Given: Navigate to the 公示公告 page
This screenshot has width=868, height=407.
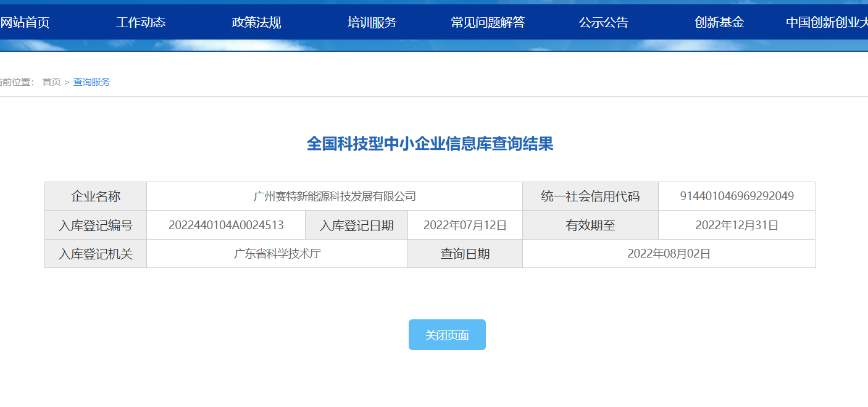Looking at the screenshot, I should pyautogui.click(x=603, y=23).
